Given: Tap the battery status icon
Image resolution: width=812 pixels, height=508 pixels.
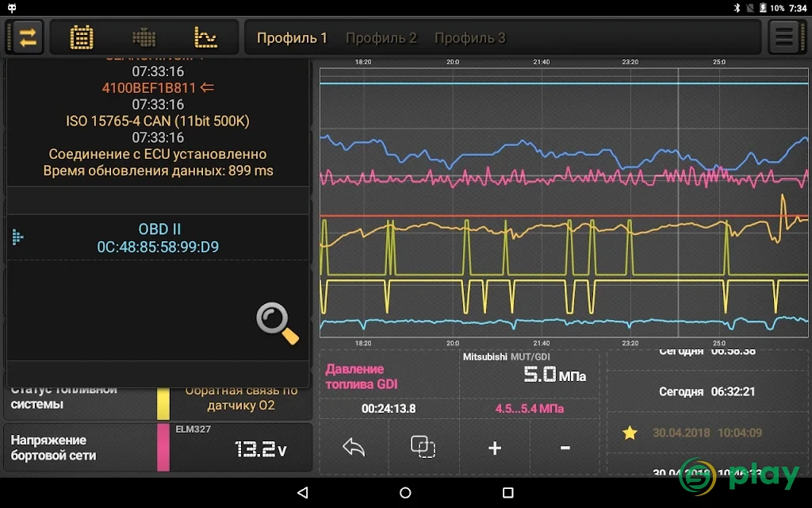Looking at the screenshot, I should pos(762,8).
